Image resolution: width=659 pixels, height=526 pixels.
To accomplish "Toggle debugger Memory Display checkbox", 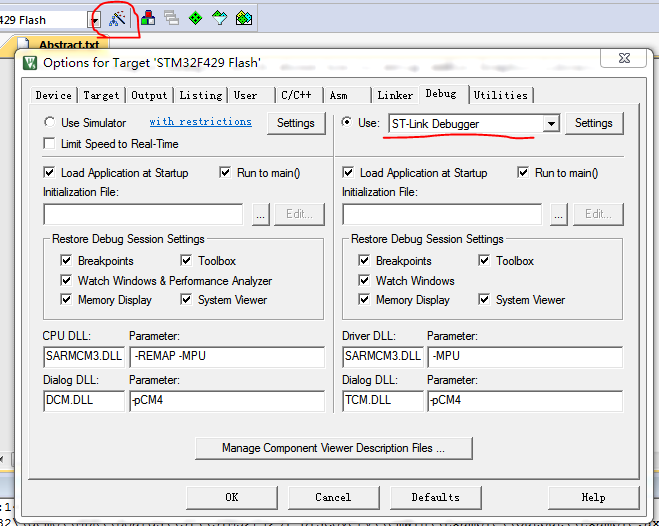I will pyautogui.click(x=364, y=300).
